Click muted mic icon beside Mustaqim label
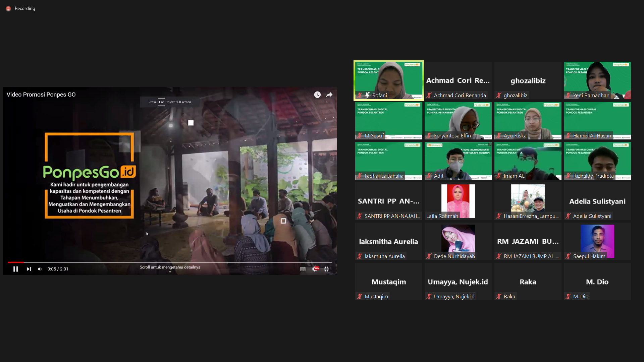This screenshot has width=644, height=362. (x=360, y=296)
